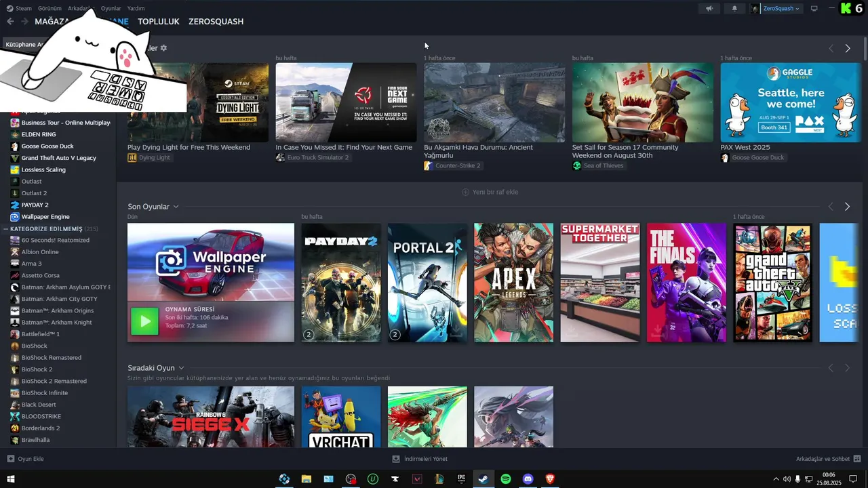Open Discord from the taskbar
This screenshot has width=868, height=488.
coord(528,479)
